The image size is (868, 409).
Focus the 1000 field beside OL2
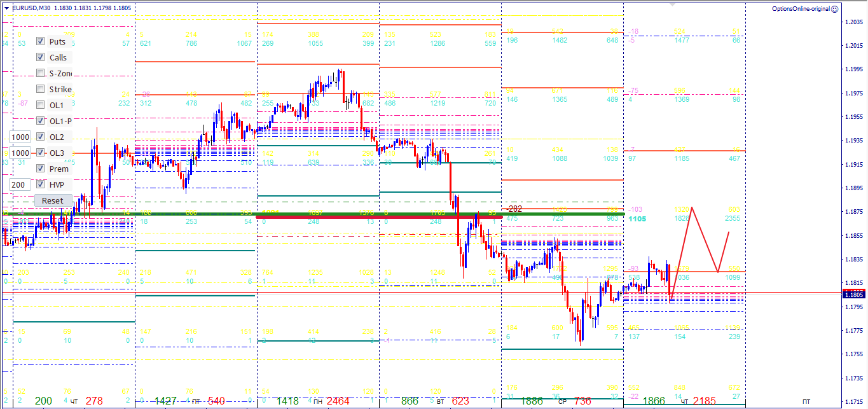[20, 137]
